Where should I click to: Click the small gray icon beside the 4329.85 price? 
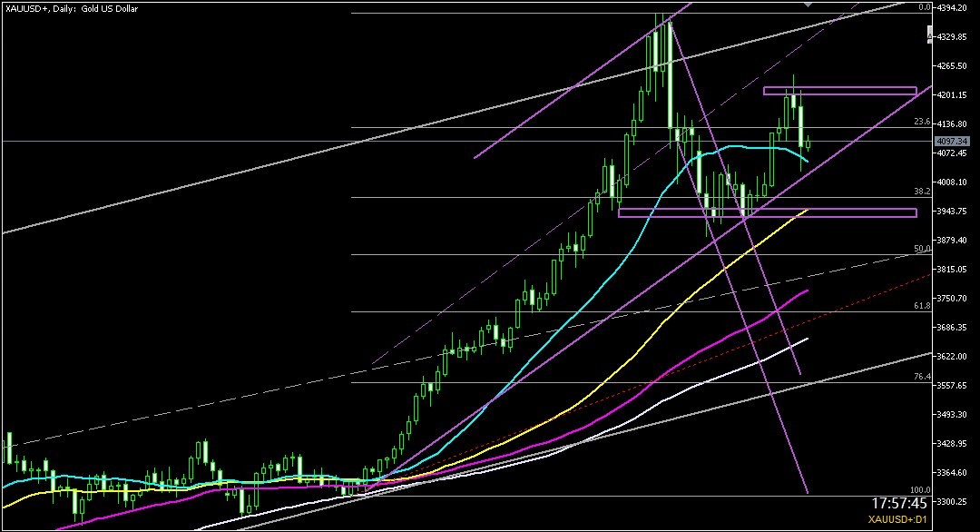(x=929, y=35)
